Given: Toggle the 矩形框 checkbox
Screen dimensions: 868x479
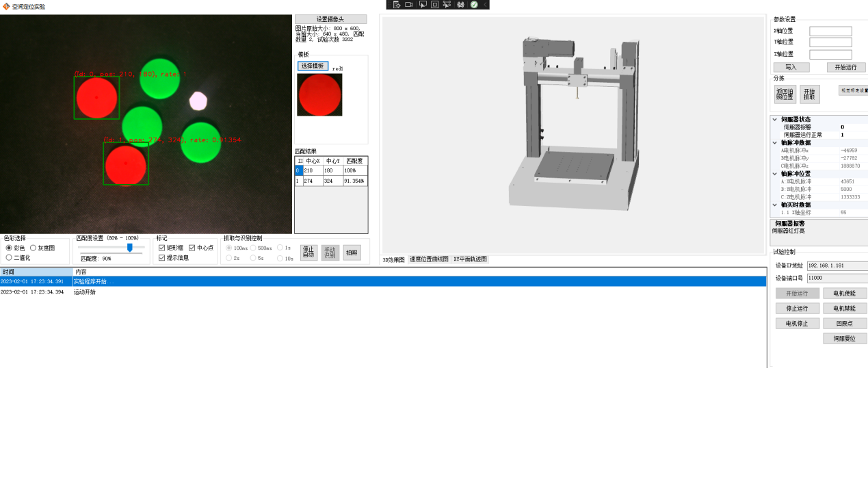Looking at the screenshot, I should coord(162,248).
